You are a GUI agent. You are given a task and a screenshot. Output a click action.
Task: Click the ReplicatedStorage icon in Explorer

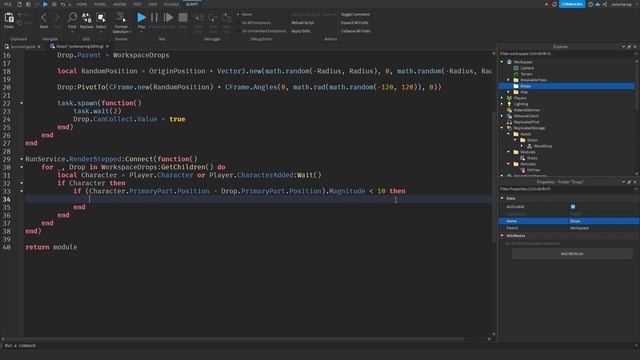click(509, 128)
